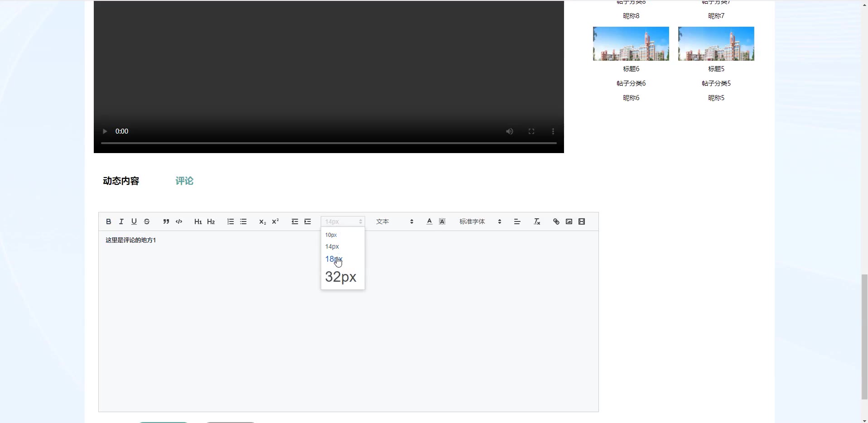Image resolution: width=868 pixels, height=423 pixels.
Task: Apply Heading 2 style
Action: 211,221
